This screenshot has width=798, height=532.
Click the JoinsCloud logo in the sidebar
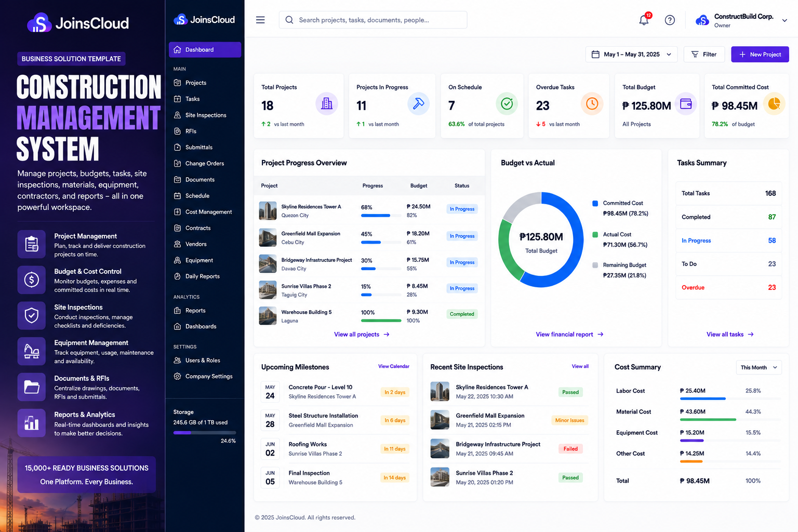tap(204, 20)
